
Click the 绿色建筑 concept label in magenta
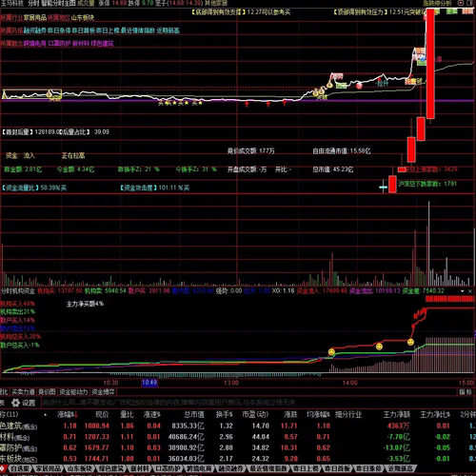(102, 44)
